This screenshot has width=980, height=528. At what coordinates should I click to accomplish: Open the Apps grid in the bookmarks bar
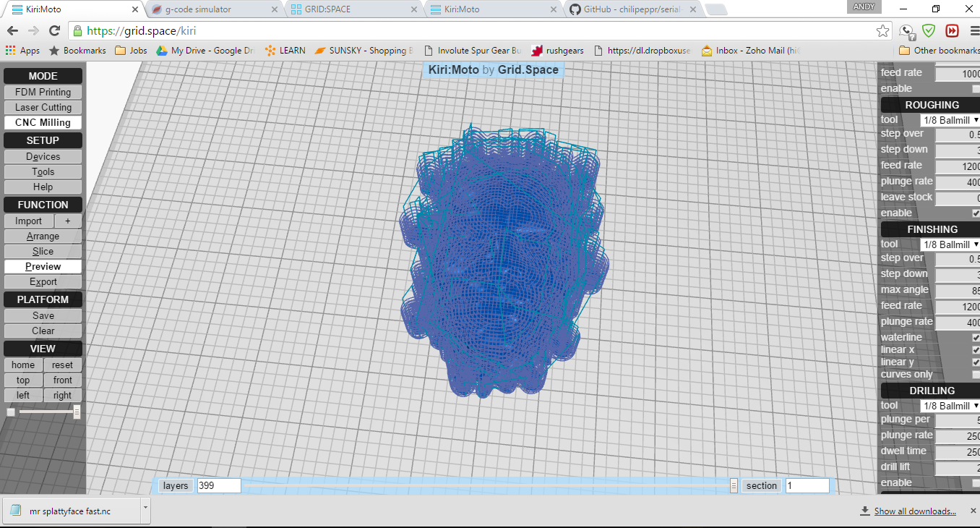tap(22, 51)
